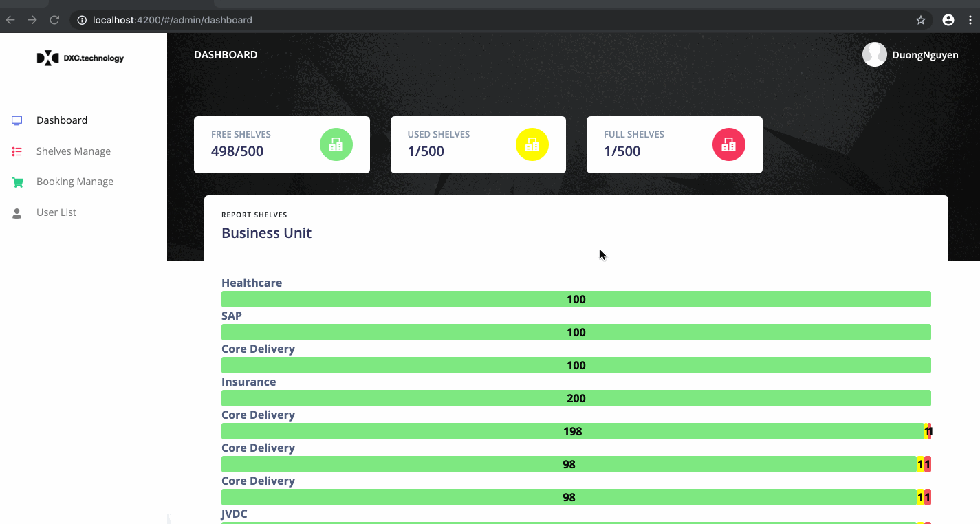
Task: Click the Healthcare unit label
Action: pos(252,283)
